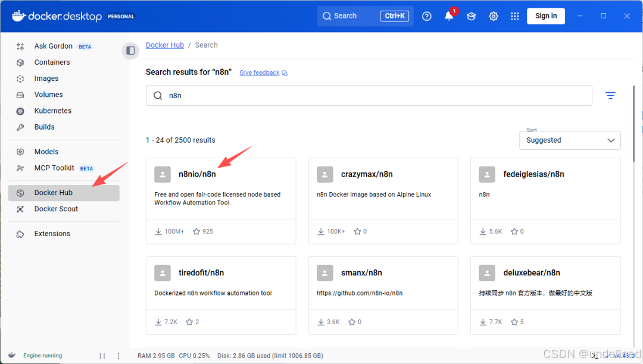This screenshot has width=643, height=364.
Task: Click the deluxebear/n8n avatar thumbnail
Action: pyautogui.click(x=487, y=273)
